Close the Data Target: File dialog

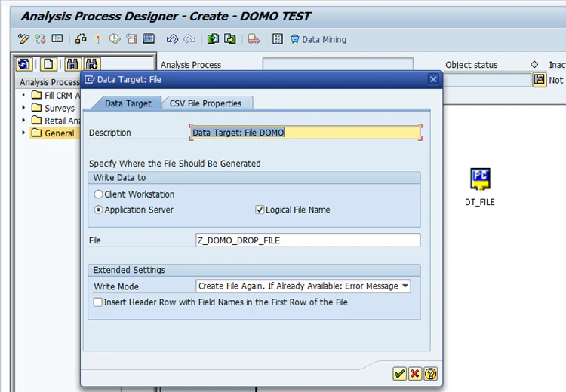(433, 79)
